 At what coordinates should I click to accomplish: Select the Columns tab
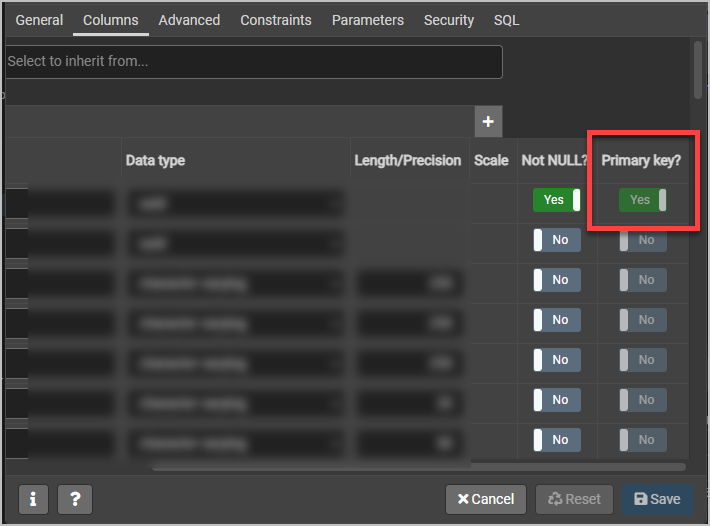[110, 20]
